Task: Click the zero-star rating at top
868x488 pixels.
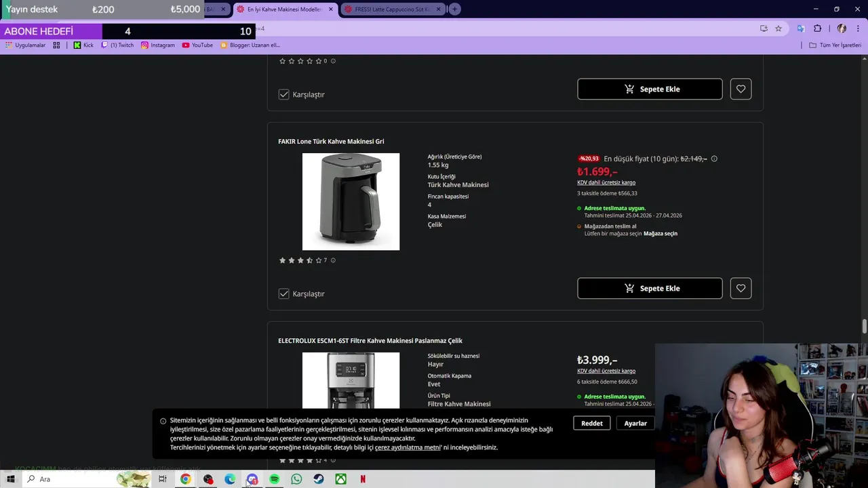Action: [300, 61]
